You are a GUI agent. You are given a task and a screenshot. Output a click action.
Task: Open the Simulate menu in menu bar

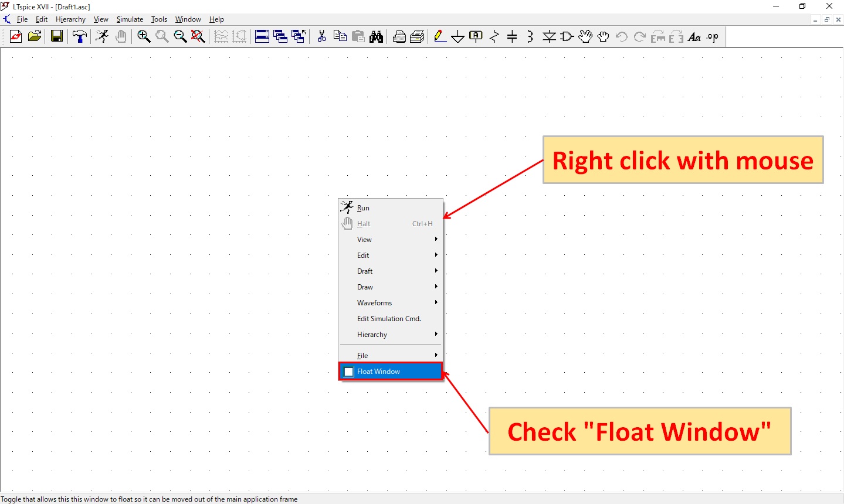coord(130,19)
